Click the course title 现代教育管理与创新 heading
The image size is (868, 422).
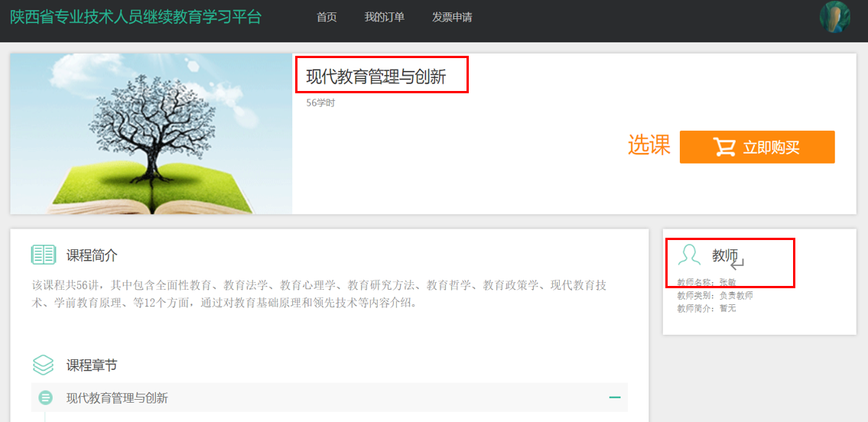(375, 76)
